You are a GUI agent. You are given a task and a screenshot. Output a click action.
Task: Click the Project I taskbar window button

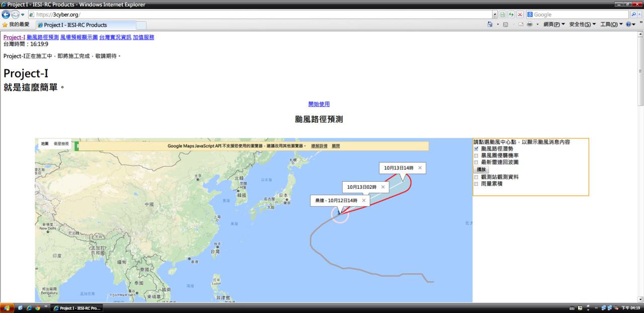(x=76, y=308)
